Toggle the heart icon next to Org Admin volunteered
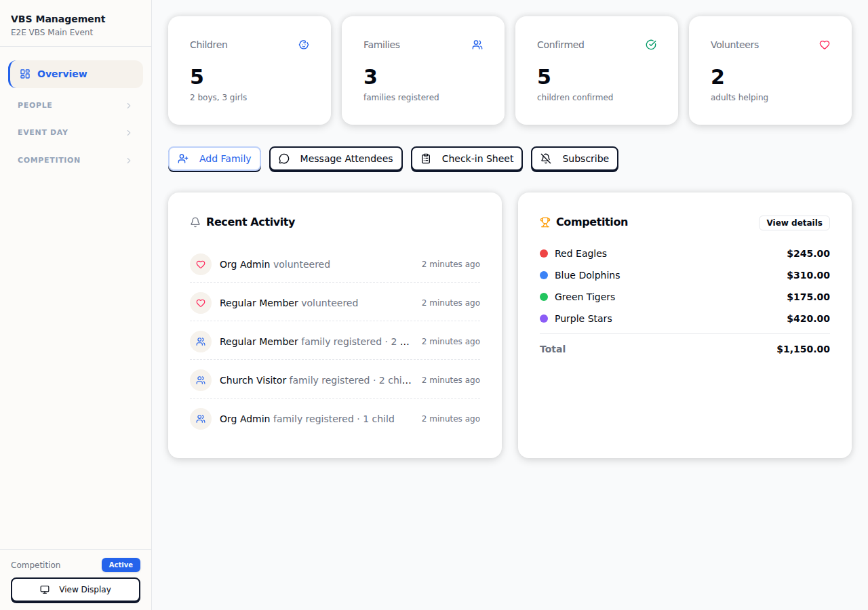 click(201, 264)
